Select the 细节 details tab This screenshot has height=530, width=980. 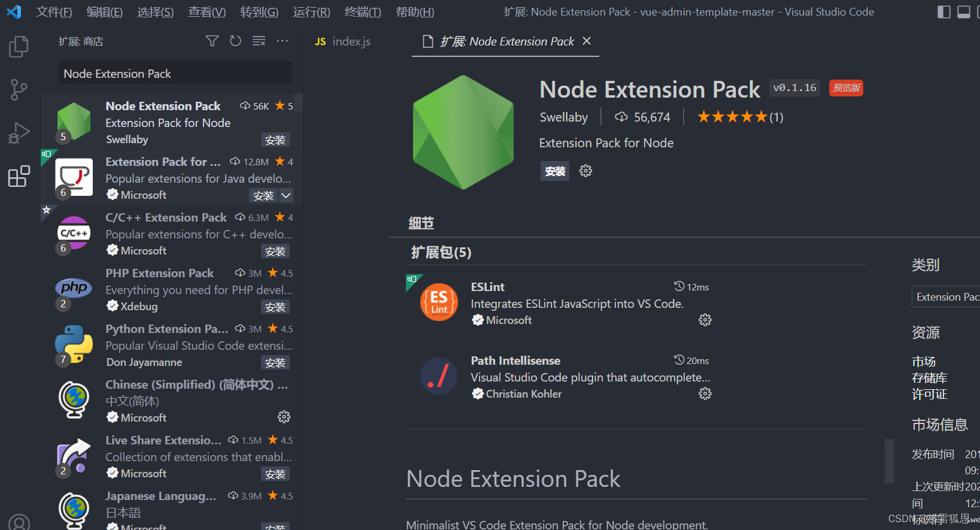click(421, 223)
